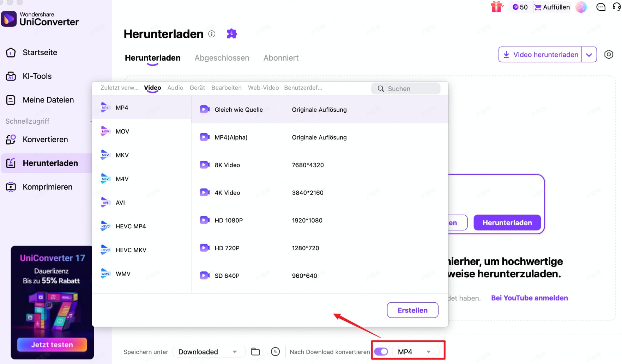The image size is (622, 364).
Task: Switch to the Abgeschlossen tab
Action: coord(222,58)
